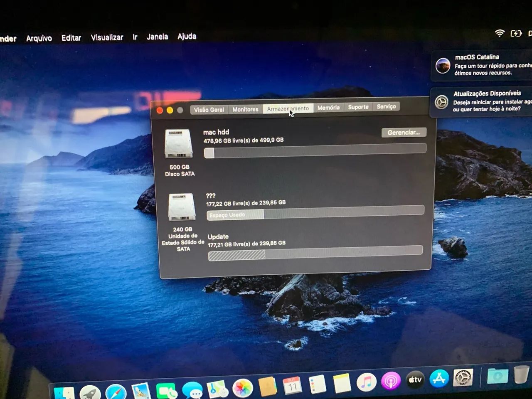
Task: Switch to the Monitores tab
Action: 245,109
